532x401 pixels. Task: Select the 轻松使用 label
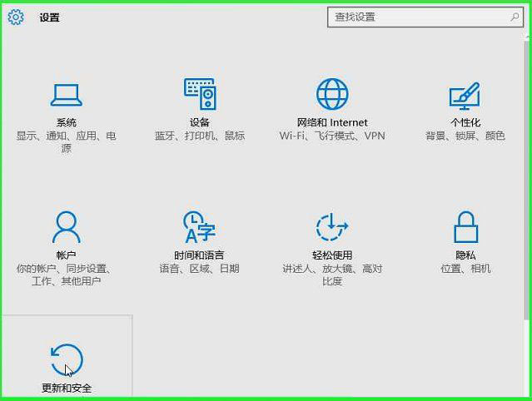point(332,255)
